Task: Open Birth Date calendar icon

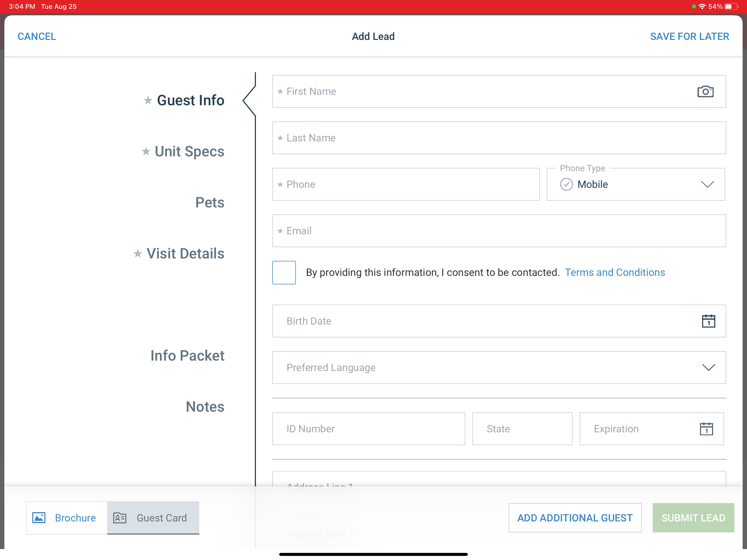Action: 708,321
